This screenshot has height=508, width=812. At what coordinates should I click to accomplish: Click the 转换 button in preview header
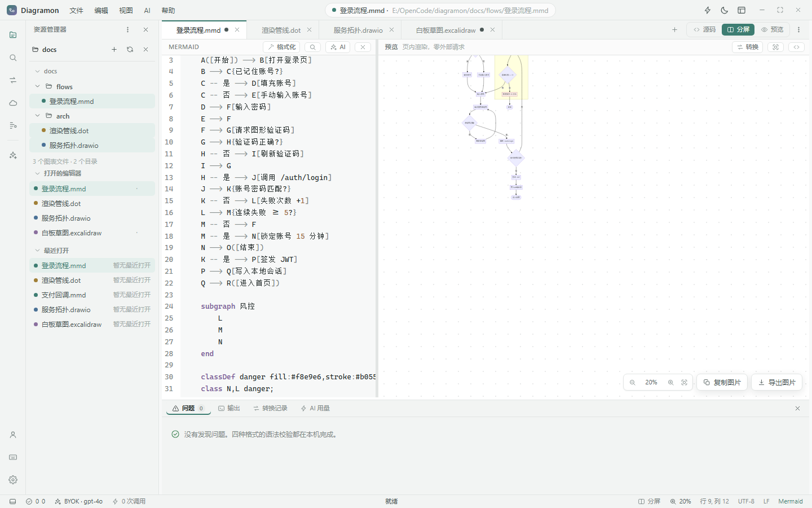tap(747, 47)
